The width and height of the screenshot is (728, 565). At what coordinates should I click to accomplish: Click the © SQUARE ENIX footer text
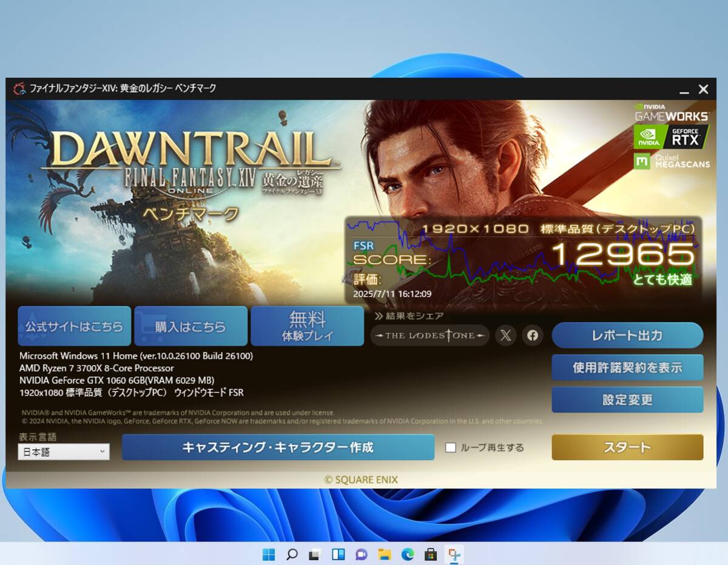click(361, 479)
